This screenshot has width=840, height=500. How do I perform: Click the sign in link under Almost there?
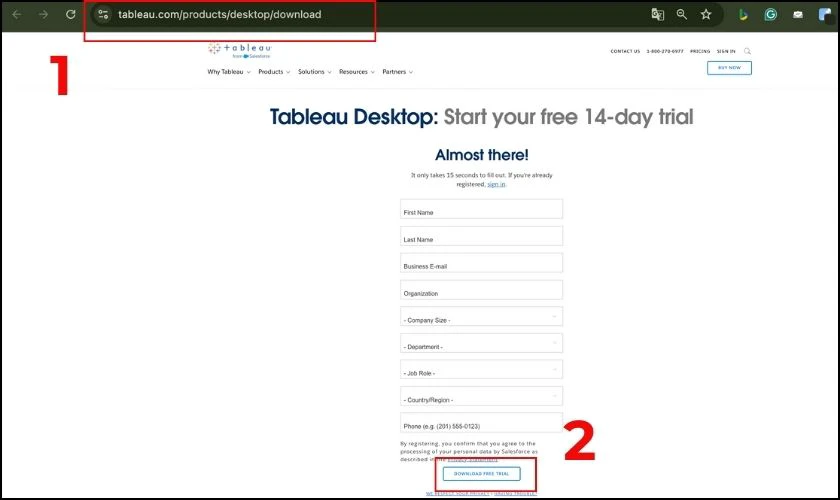[x=496, y=184]
